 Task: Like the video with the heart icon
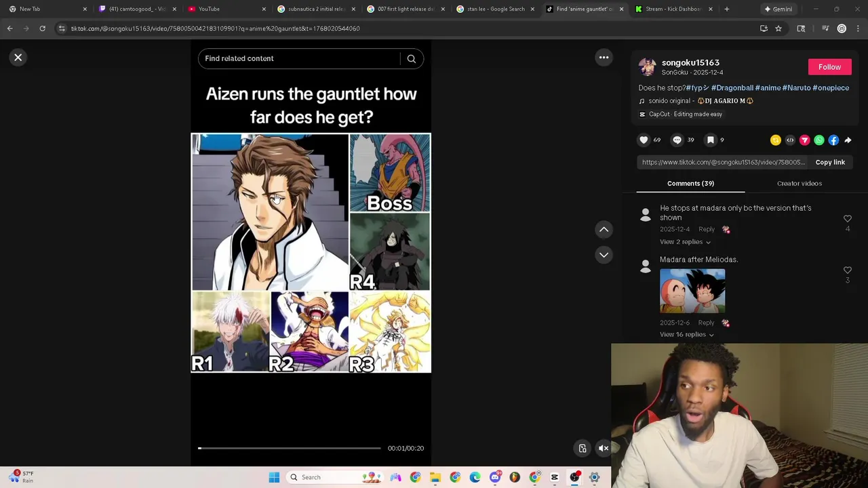point(644,140)
